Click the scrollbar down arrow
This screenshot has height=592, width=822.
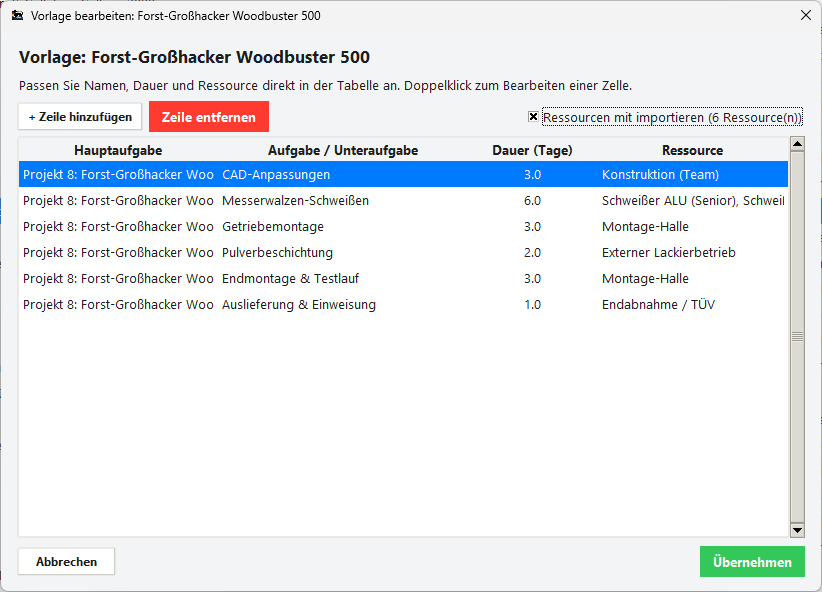(x=797, y=530)
